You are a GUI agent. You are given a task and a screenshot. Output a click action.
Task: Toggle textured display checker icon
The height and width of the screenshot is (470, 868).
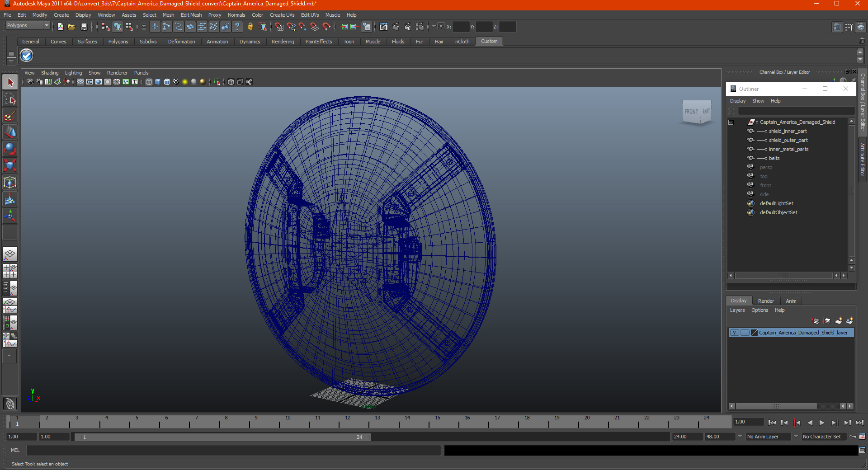tap(175, 82)
